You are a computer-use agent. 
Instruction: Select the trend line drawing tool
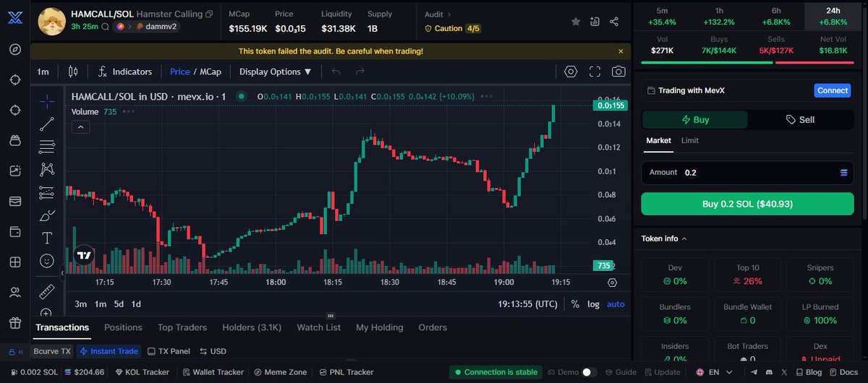[x=47, y=124]
